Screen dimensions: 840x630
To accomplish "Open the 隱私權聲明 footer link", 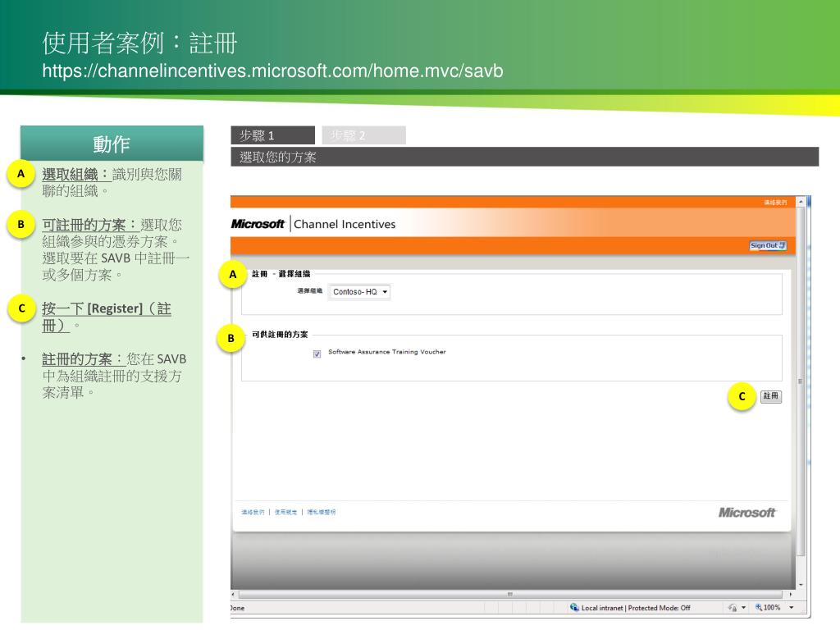I will 322,512.
